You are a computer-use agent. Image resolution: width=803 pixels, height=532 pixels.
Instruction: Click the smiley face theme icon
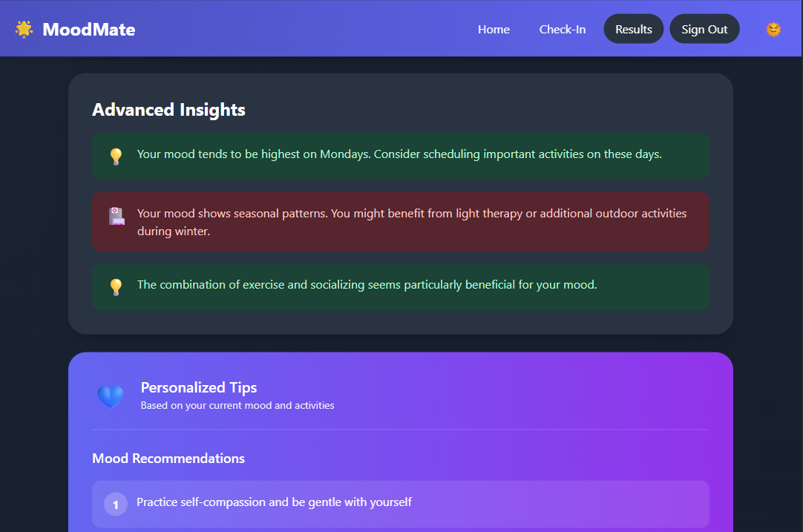(773, 30)
